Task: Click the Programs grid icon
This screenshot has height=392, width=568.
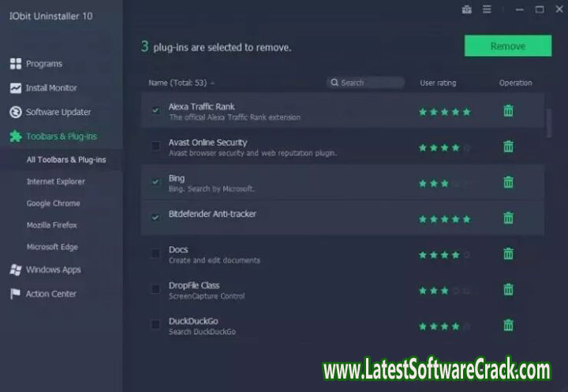Action: [x=16, y=64]
